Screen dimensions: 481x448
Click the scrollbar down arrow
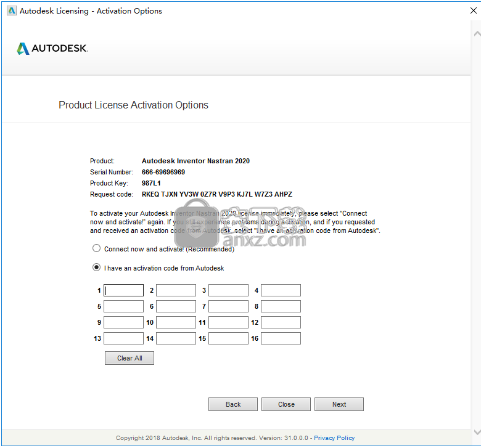tap(477, 432)
